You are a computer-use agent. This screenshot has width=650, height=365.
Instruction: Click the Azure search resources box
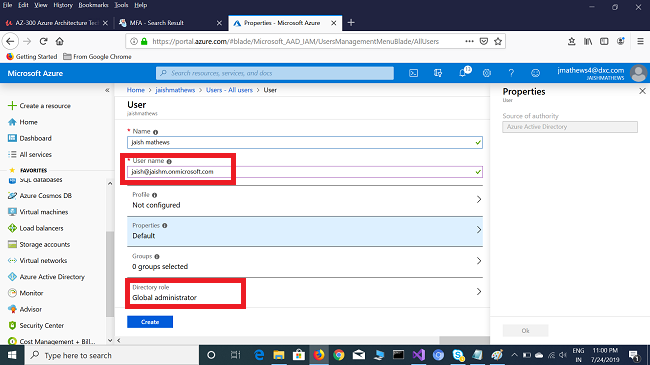point(275,73)
